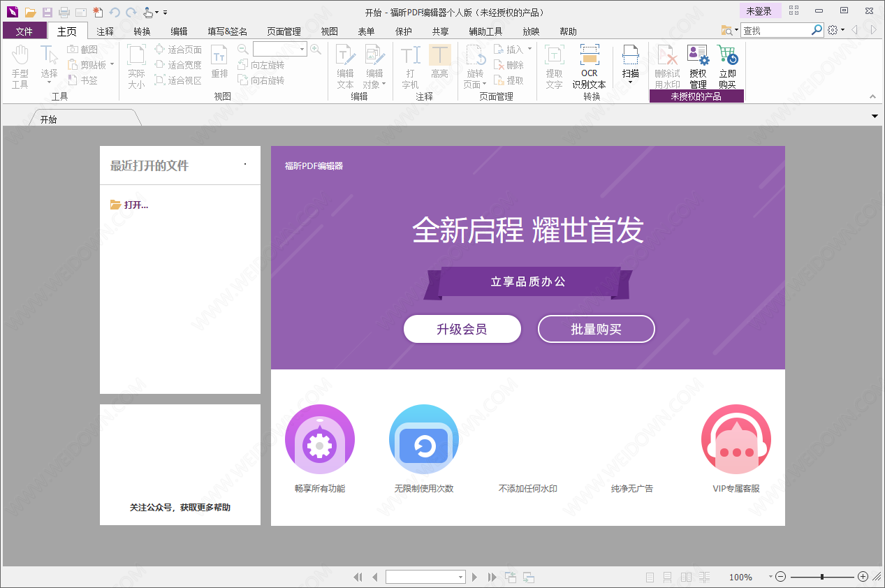Select the Hand tool (手型工具)

(20, 66)
